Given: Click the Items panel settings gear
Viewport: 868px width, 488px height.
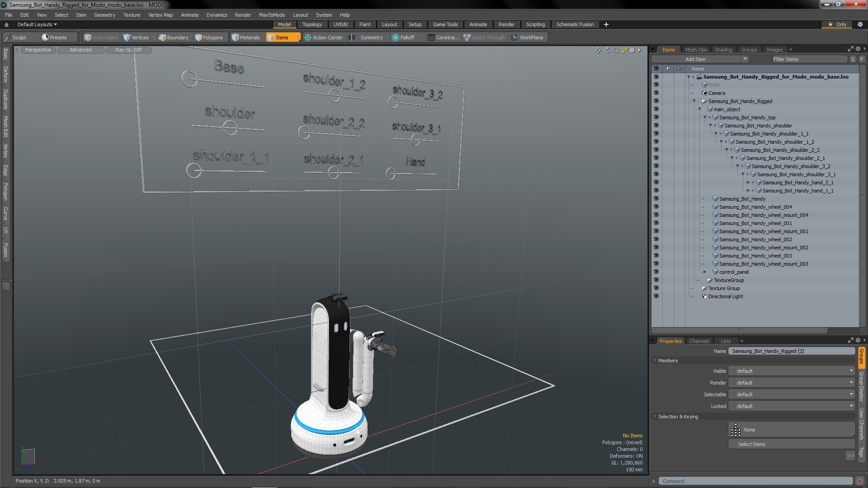Looking at the screenshot, I should 858,49.
